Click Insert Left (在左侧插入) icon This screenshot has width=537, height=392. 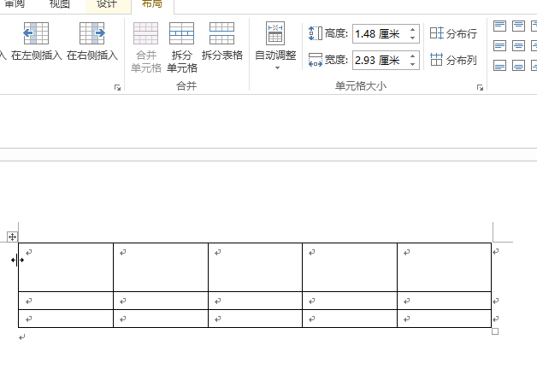tap(36, 33)
